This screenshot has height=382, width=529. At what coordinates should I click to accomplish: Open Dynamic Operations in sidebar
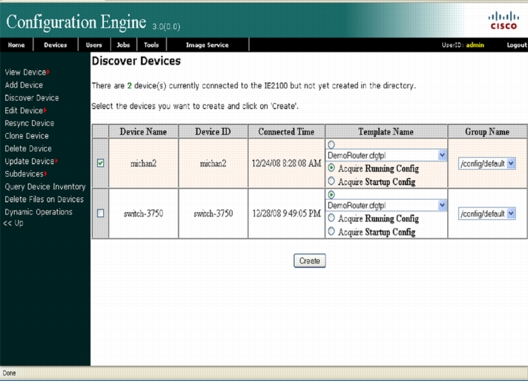[38, 212]
